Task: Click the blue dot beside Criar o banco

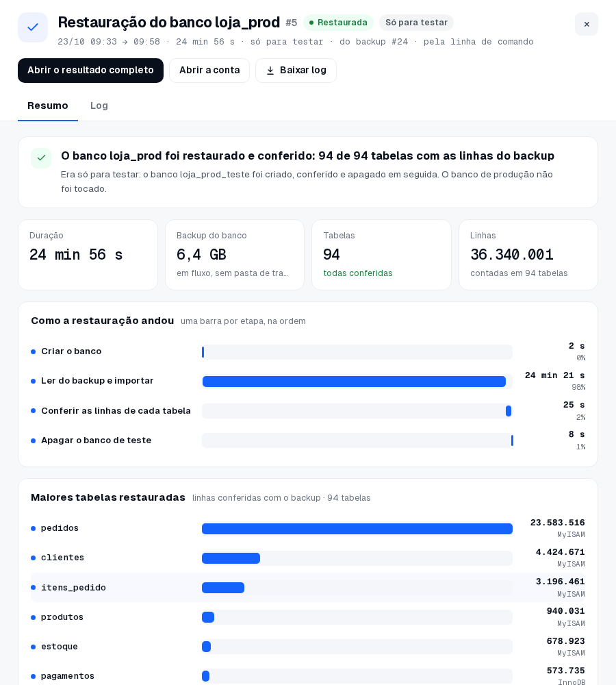Action: [x=33, y=351]
